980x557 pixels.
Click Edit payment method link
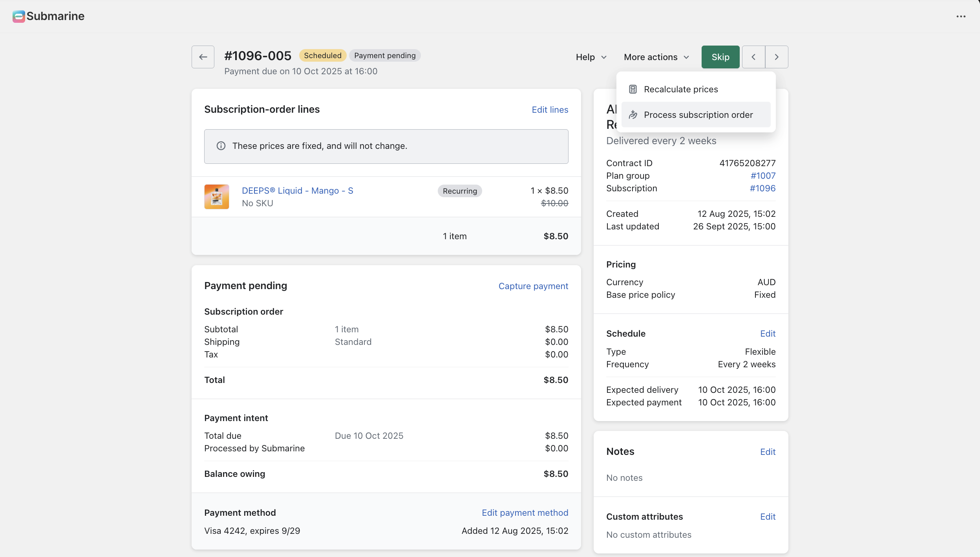525,513
